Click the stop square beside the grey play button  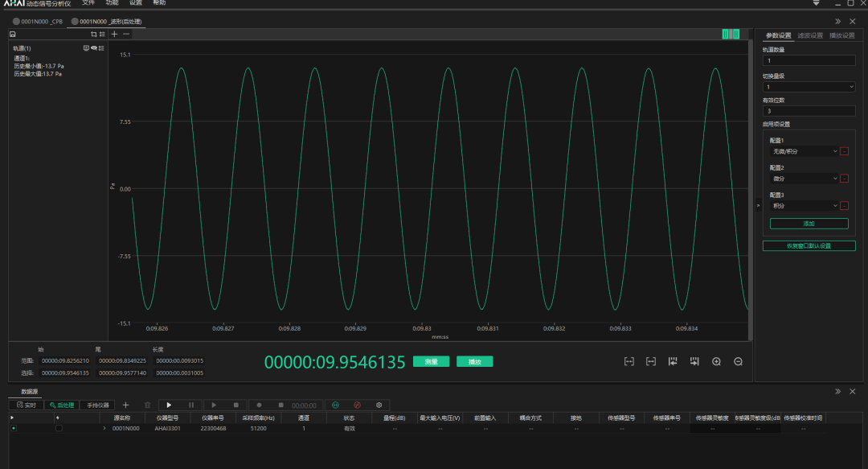(235, 405)
